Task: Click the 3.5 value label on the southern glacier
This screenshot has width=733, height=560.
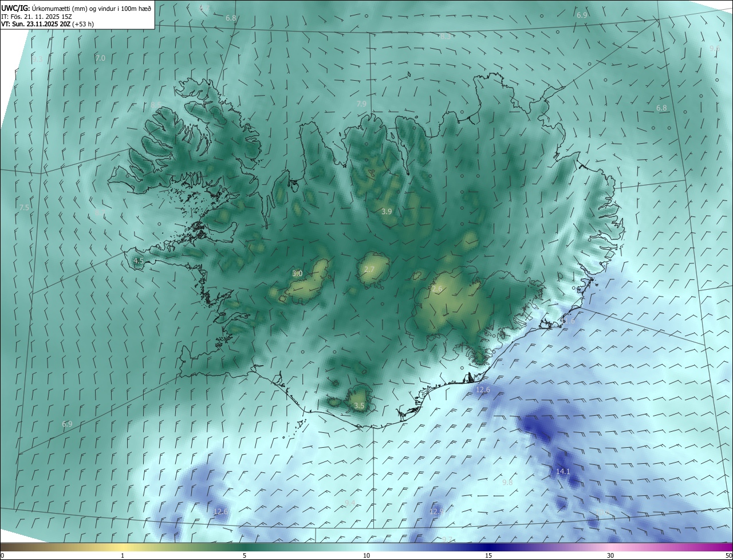Action: pos(359,405)
